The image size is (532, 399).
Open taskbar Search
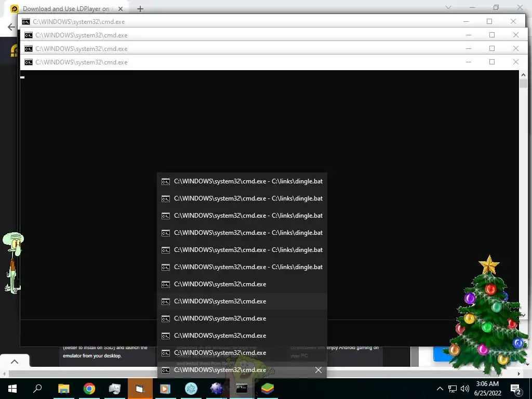pyautogui.click(x=37, y=389)
